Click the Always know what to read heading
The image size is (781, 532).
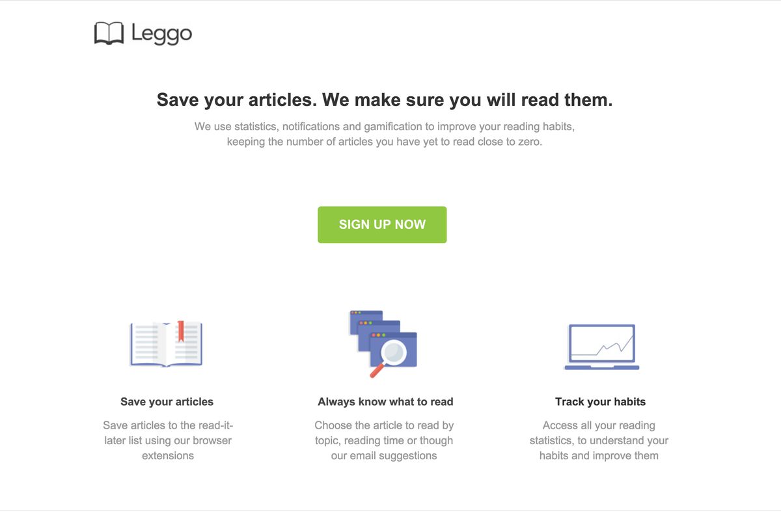tap(385, 401)
